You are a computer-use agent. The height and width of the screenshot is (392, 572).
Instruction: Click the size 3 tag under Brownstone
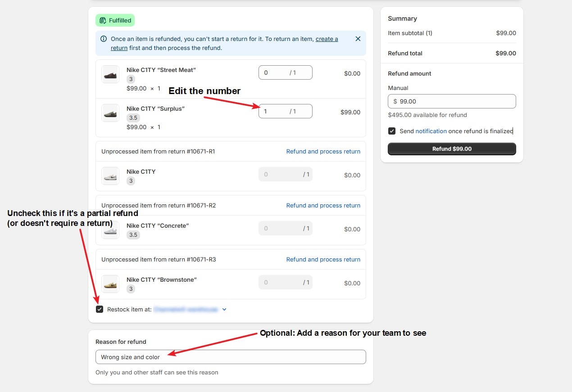coord(131,289)
